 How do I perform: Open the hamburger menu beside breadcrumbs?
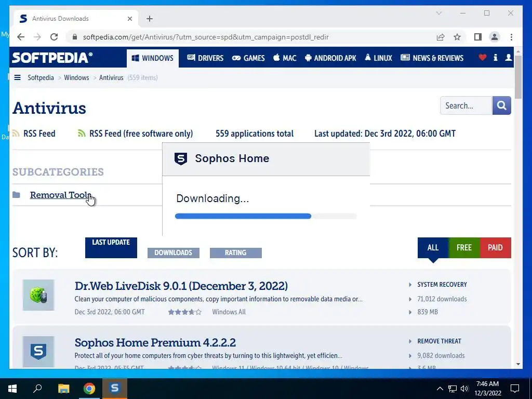click(17, 78)
